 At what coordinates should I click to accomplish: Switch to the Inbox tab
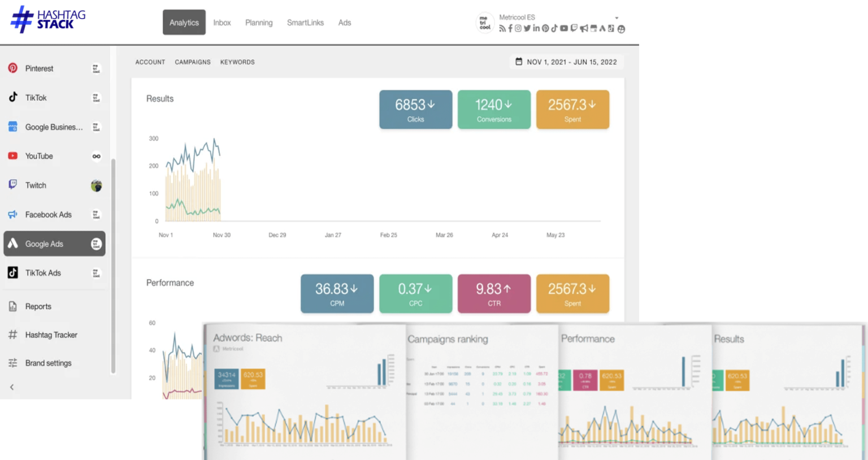[222, 23]
